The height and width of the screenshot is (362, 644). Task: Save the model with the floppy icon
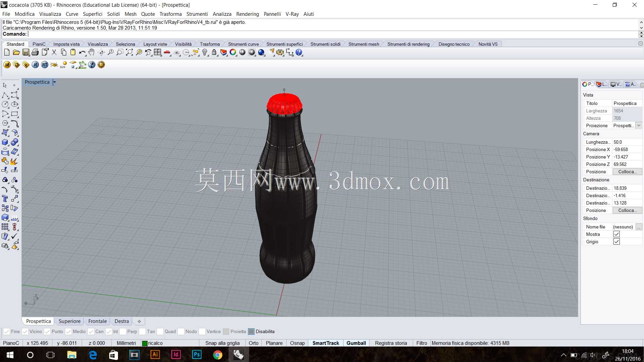pos(26,52)
